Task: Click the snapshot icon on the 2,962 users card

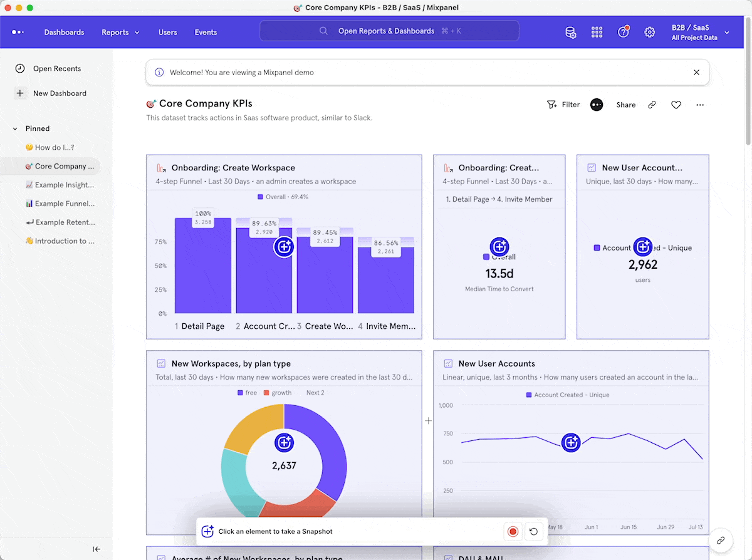Action: click(643, 247)
